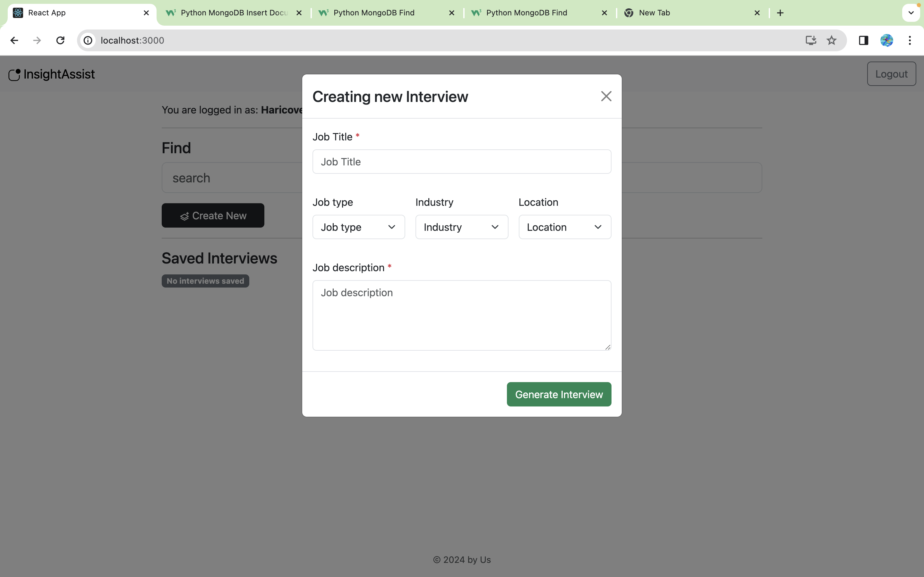Expand the Industry dropdown
924x577 pixels.
point(461,227)
